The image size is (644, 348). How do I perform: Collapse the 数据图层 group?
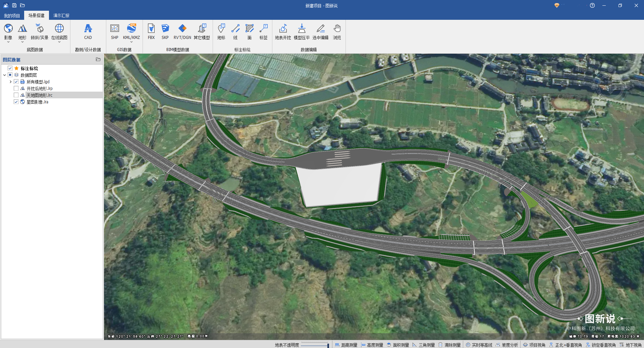click(5, 75)
